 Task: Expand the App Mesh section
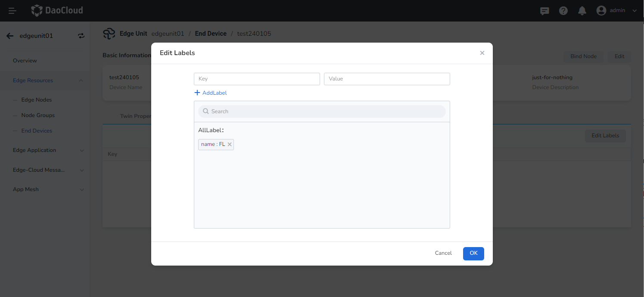[81, 189]
